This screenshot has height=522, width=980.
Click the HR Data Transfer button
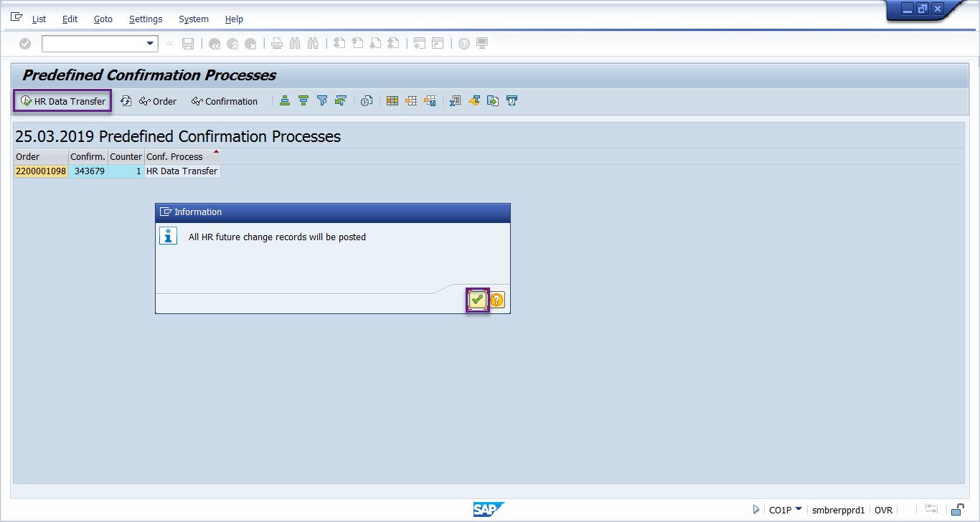63,101
